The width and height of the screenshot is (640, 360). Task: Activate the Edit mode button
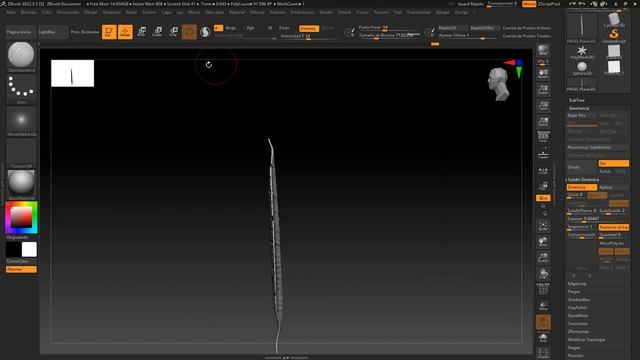pos(109,32)
